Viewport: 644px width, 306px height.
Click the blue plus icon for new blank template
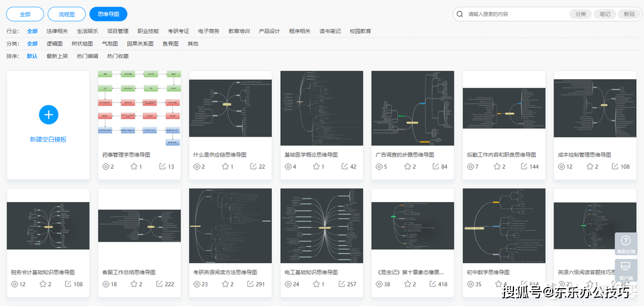(48, 115)
